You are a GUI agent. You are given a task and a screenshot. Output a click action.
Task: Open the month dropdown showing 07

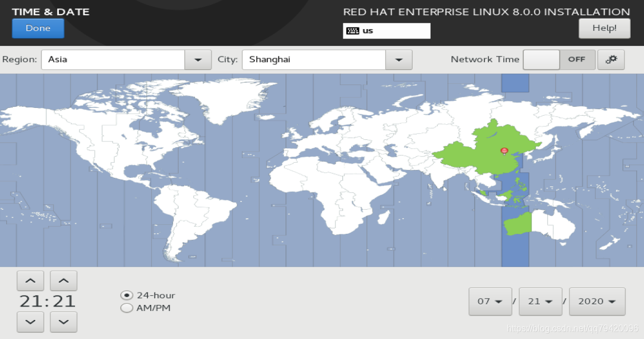coord(491,302)
